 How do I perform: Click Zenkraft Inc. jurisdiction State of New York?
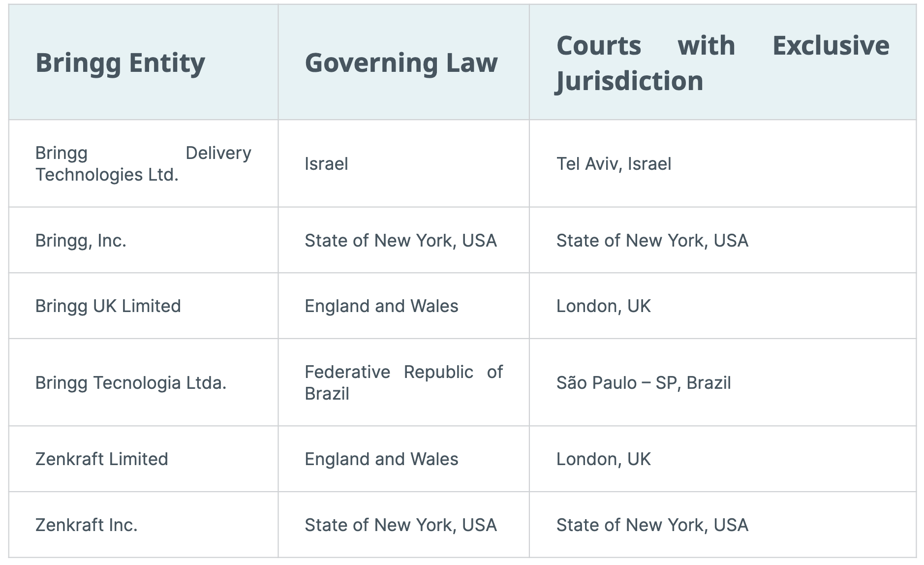(x=652, y=525)
